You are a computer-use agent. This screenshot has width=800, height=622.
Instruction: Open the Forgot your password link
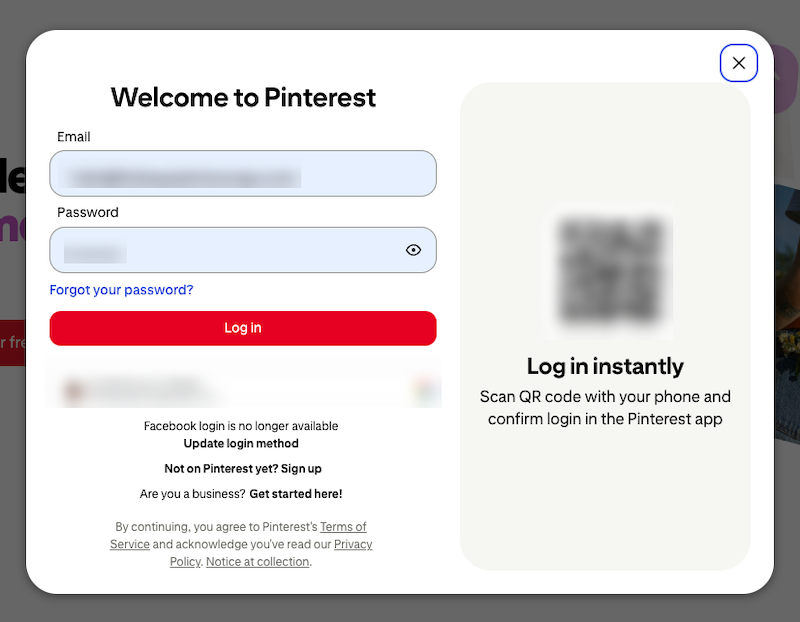(121, 290)
